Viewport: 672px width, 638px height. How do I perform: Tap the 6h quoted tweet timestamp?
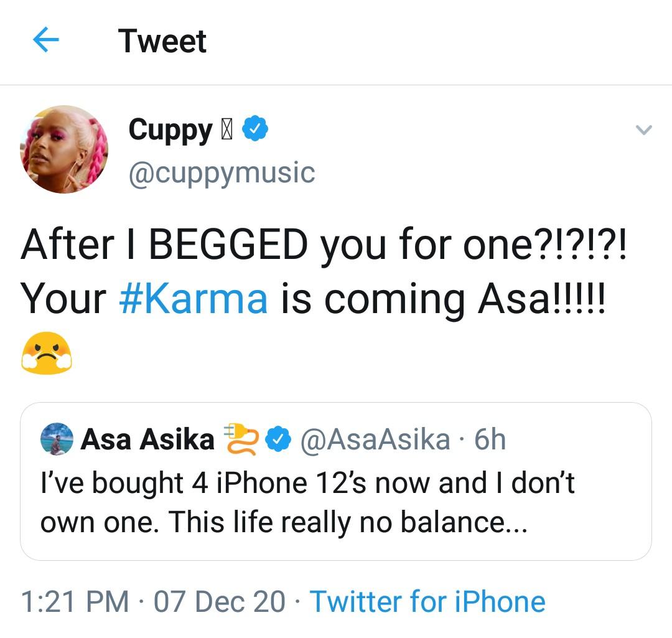tap(490, 439)
